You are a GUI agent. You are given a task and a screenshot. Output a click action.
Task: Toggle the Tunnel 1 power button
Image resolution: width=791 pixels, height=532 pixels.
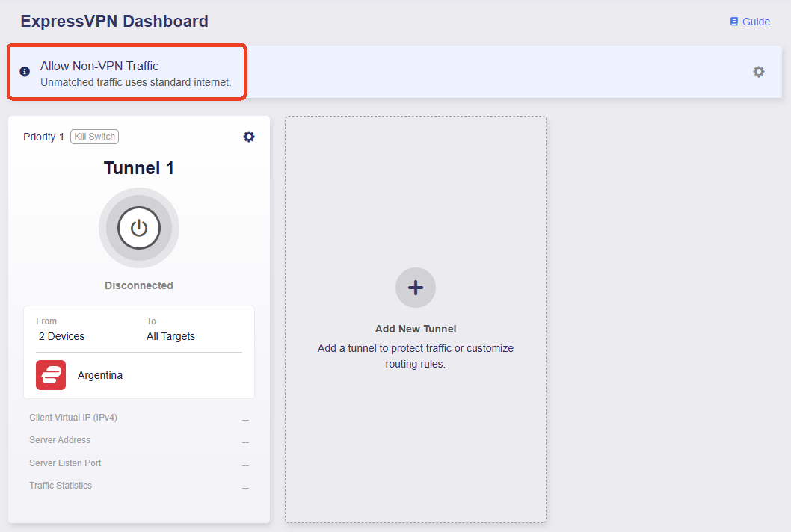click(139, 228)
